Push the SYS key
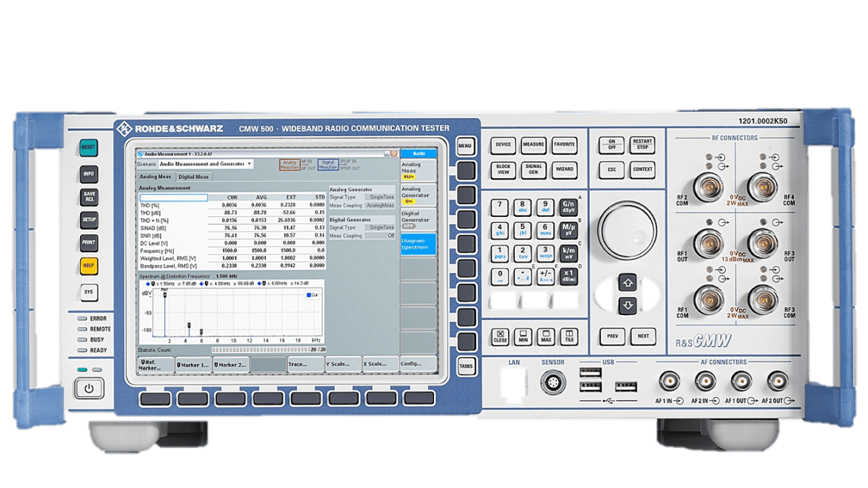868x488 pixels. pos(89,292)
